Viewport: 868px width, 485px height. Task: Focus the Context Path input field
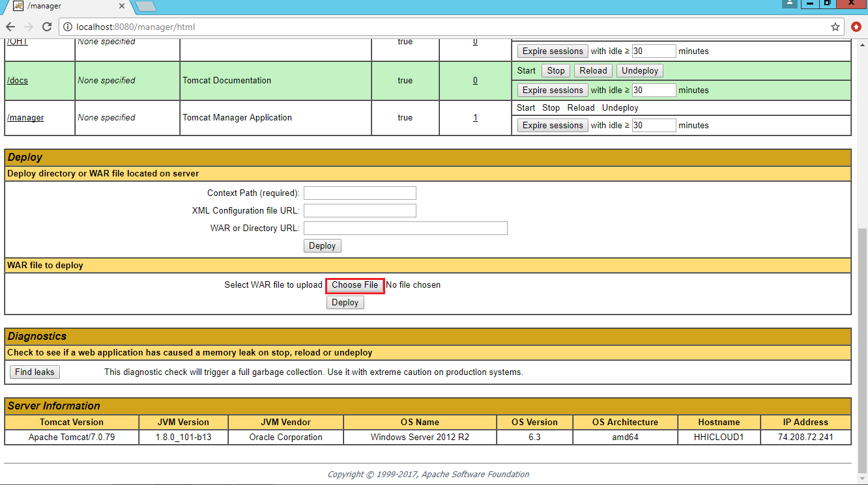point(360,193)
